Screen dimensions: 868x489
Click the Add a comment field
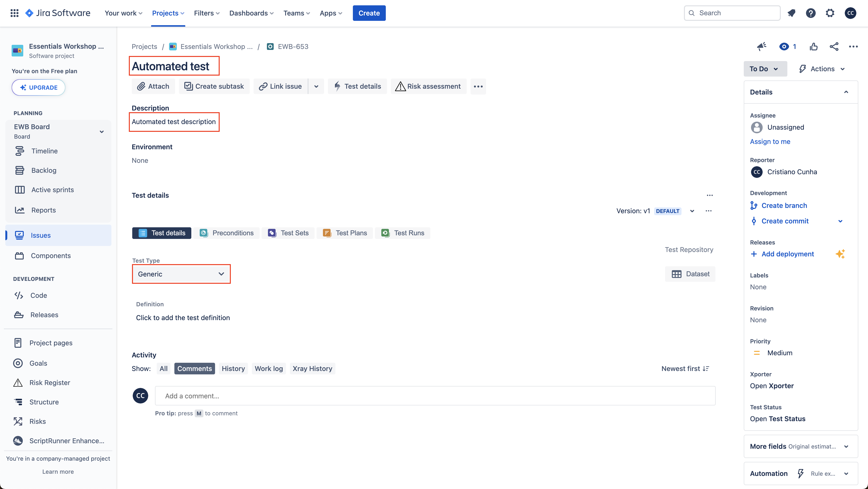coord(435,396)
